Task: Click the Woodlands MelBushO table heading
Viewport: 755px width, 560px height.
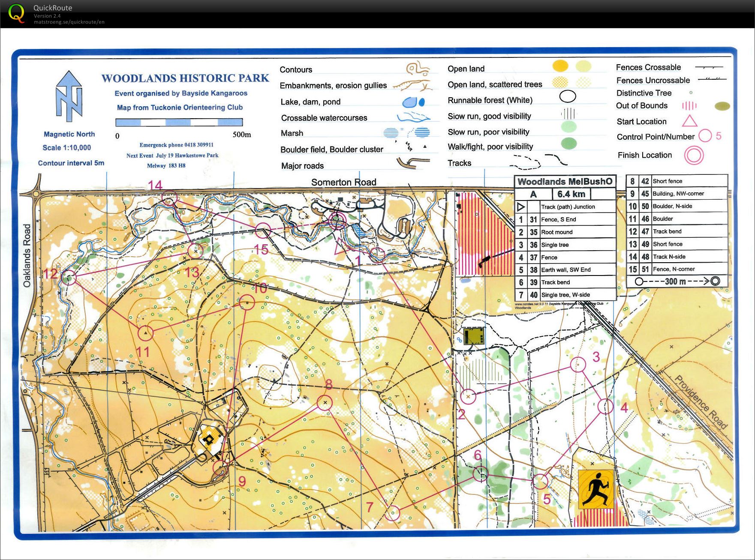Action: click(x=565, y=182)
